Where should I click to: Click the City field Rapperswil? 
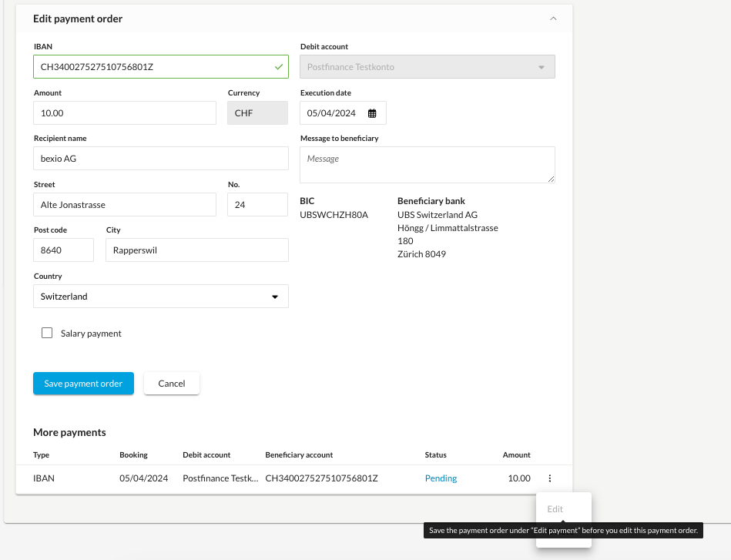coord(197,250)
